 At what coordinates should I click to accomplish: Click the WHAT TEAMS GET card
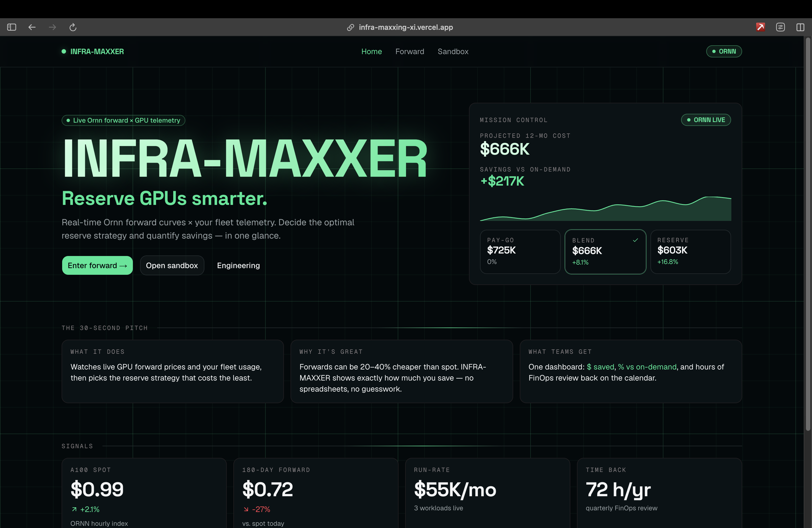(x=631, y=371)
